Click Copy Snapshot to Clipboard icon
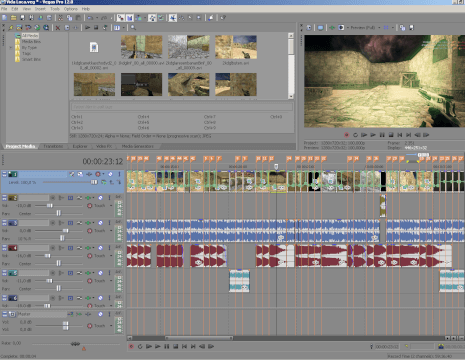Screen dimensions: 465x360 tap(402, 28)
